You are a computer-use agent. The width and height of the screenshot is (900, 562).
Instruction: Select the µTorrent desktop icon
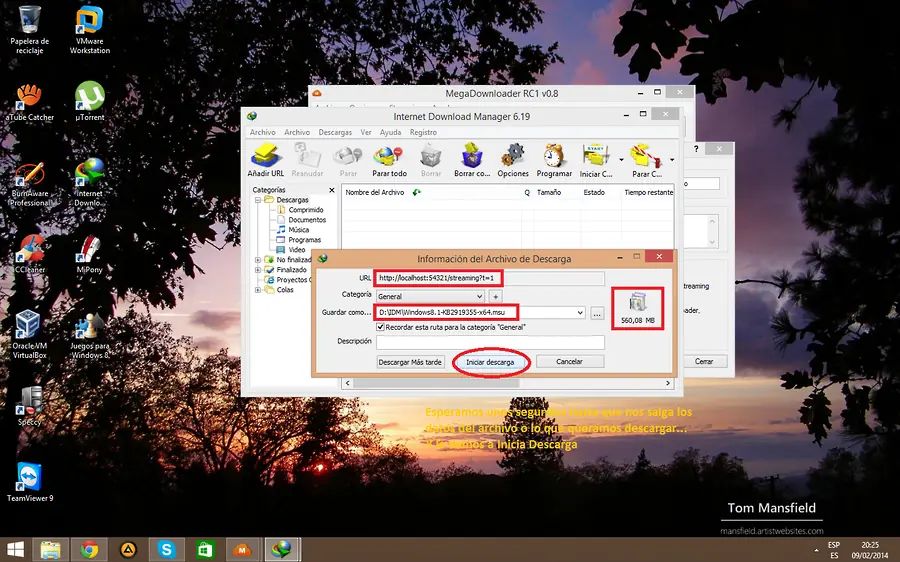[90, 102]
